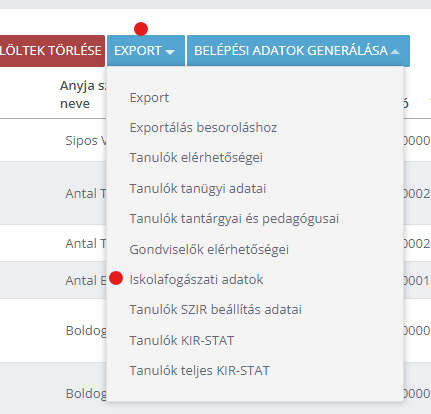The height and width of the screenshot is (414, 431).
Task: Select the Antal E table cell
Action: [86, 281]
